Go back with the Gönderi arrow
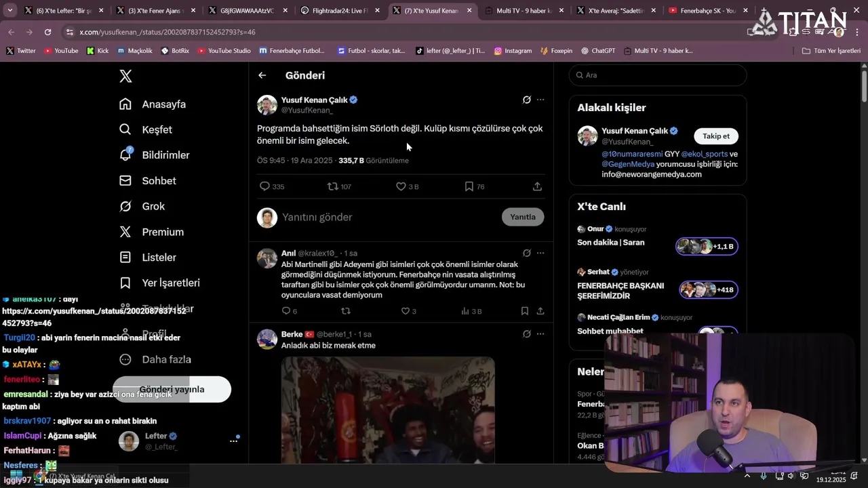This screenshot has height=488, width=868. (x=262, y=75)
